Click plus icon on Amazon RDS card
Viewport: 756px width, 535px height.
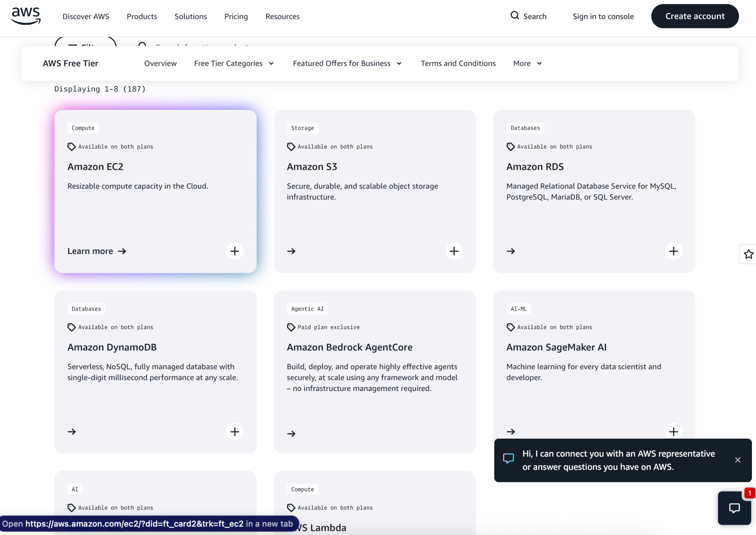[x=673, y=251]
